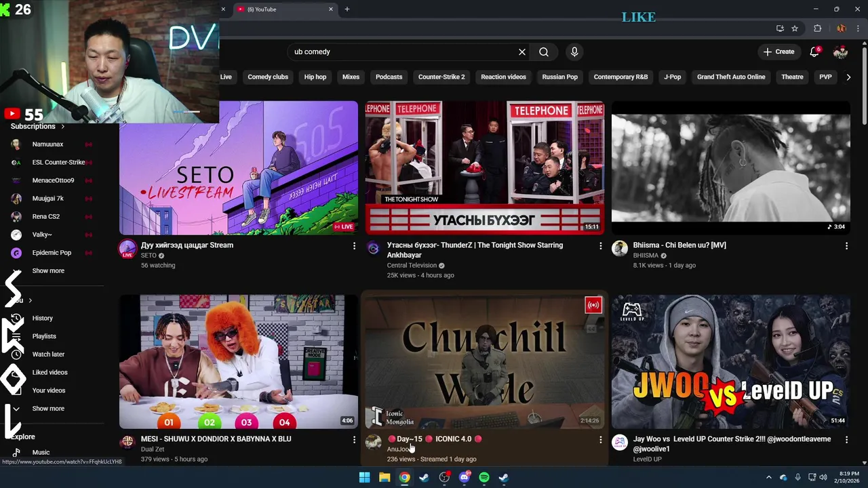Open Discord from the taskbar
Viewport: 868px width, 488px height.
pos(465,477)
